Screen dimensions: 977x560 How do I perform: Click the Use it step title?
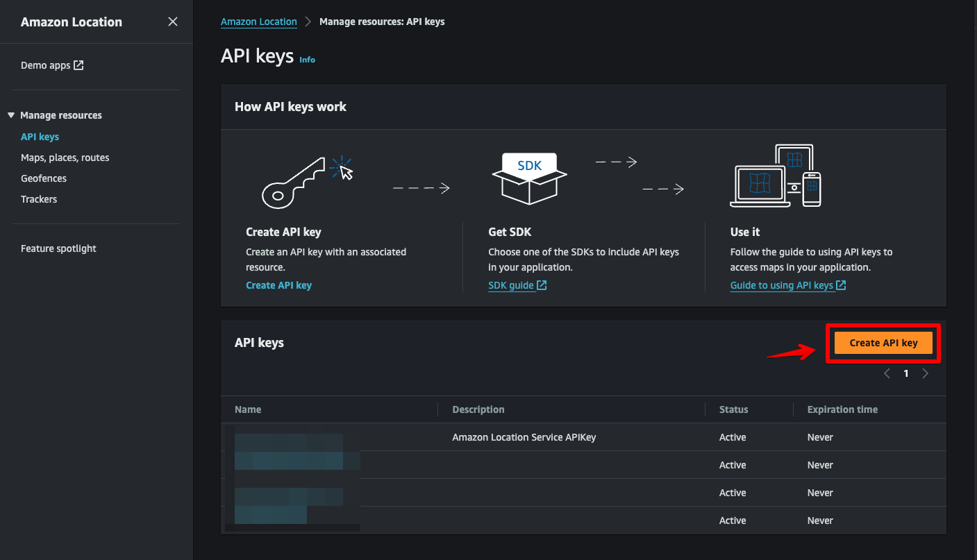[745, 232]
